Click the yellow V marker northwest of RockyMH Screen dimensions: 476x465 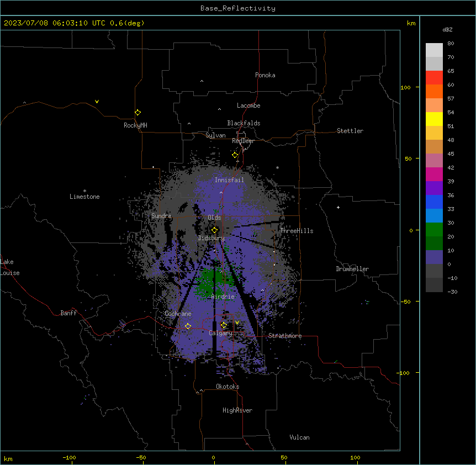pyautogui.click(x=97, y=102)
